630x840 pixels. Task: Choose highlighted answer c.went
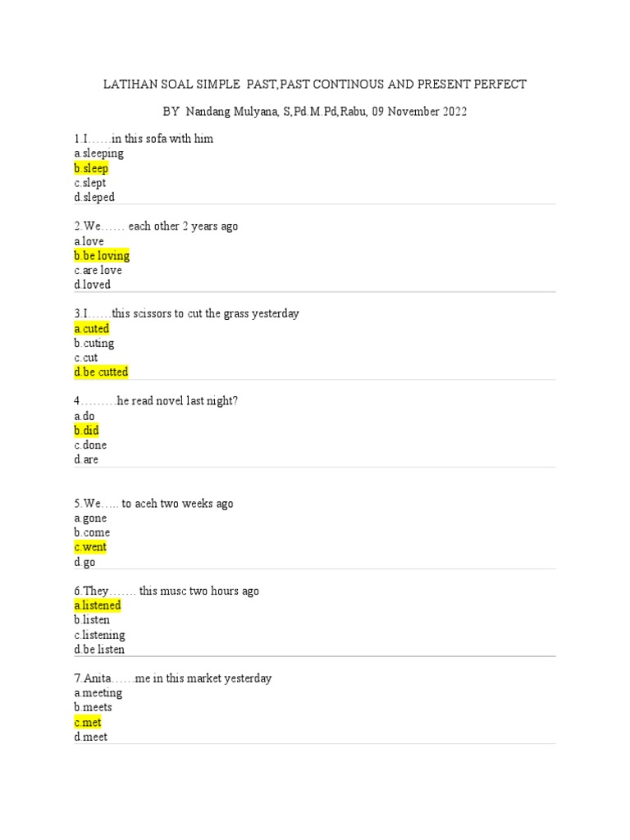[90, 547]
